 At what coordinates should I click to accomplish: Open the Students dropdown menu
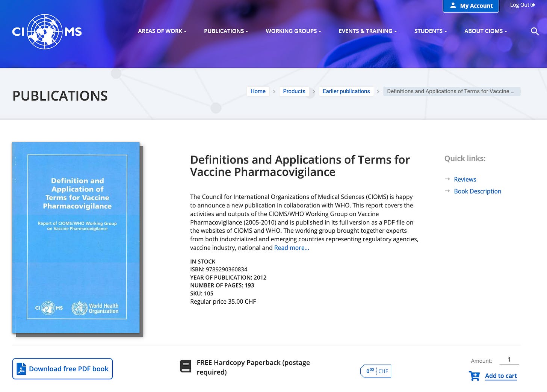[x=431, y=31]
